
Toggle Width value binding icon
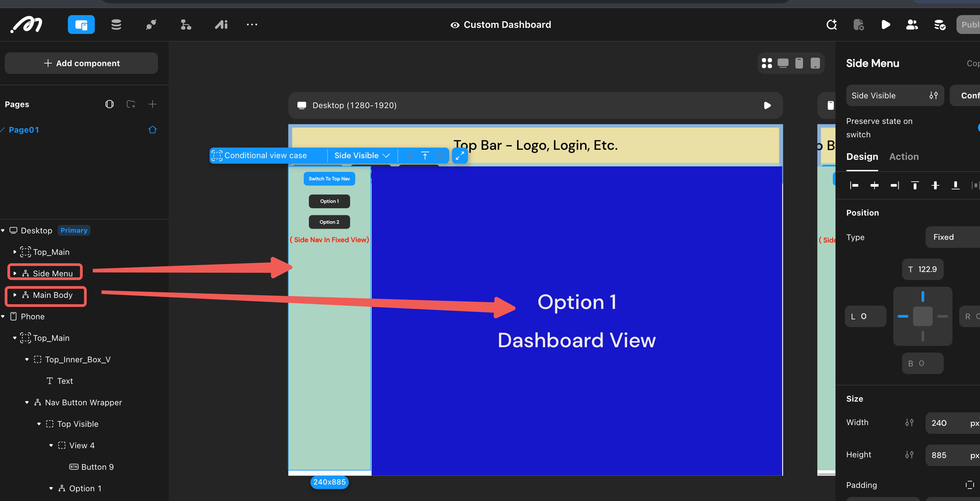pyautogui.click(x=909, y=423)
